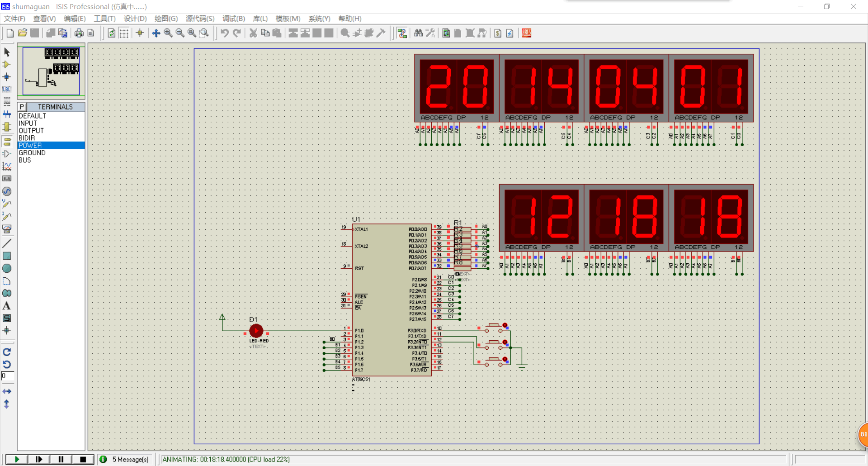Click the Open Design folder icon
This screenshot has height=466, width=868.
[x=22, y=33]
